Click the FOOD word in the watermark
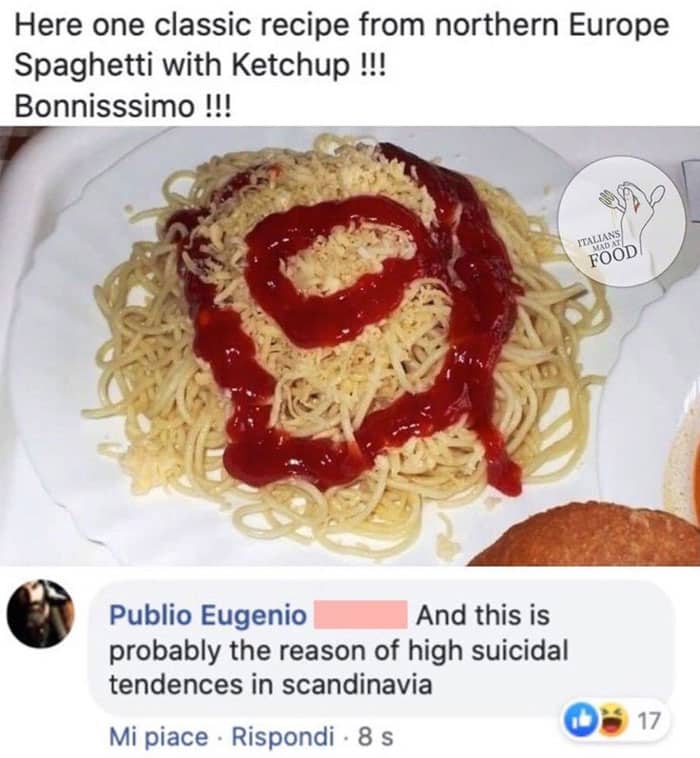Screen dimensions: 700x758 point(613,253)
